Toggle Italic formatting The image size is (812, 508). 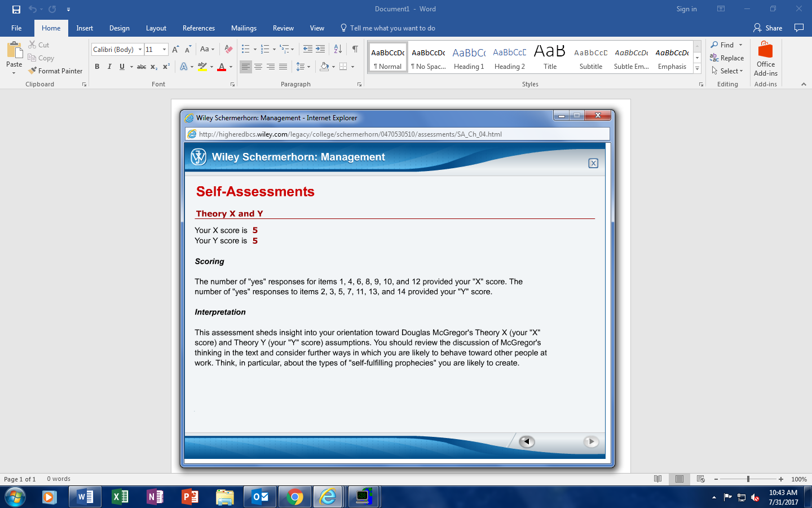(109, 67)
